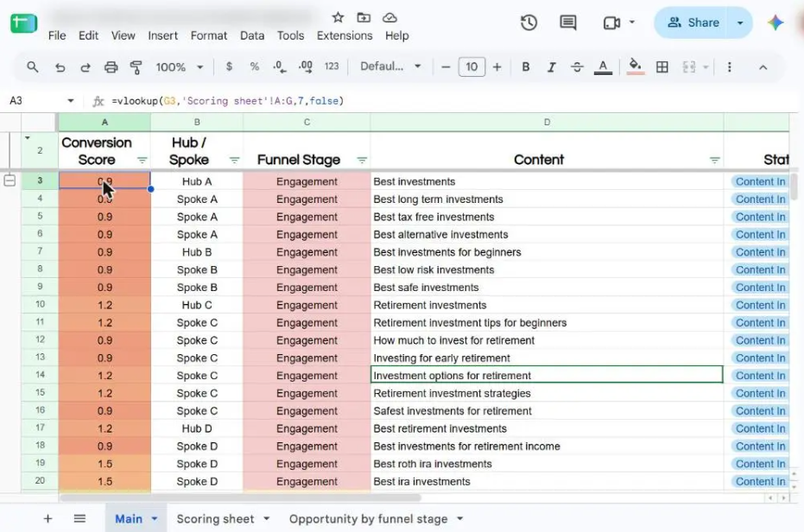Open the zoom level dropdown

(180, 67)
